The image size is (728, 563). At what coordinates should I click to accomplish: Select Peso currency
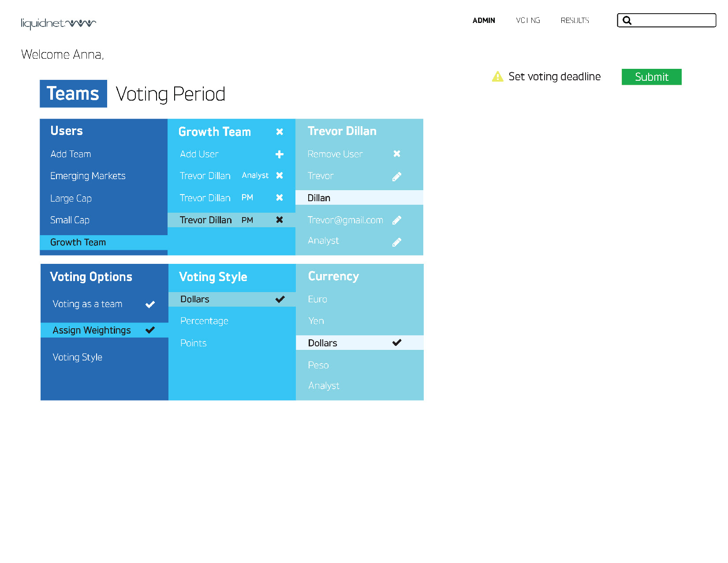click(318, 365)
